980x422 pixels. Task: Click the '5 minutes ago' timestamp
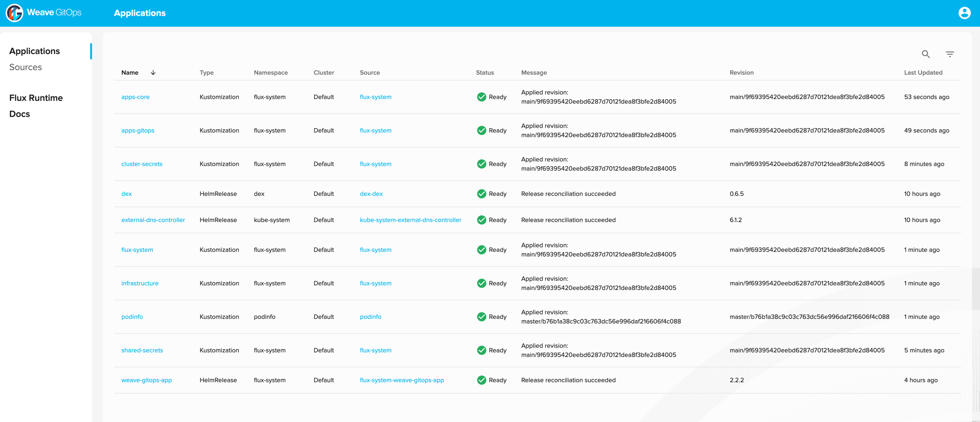[924, 350]
